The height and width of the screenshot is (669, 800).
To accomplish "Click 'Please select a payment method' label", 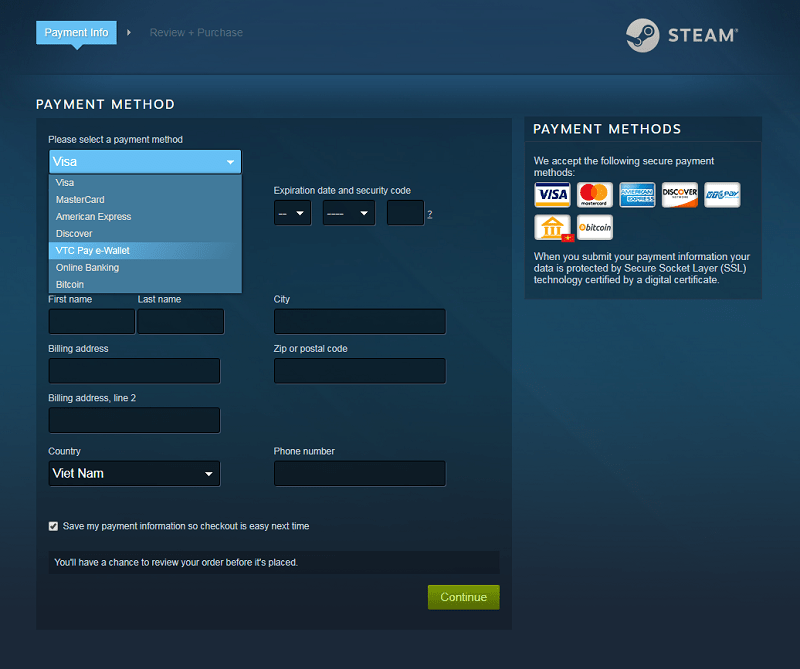I will tap(115, 140).
